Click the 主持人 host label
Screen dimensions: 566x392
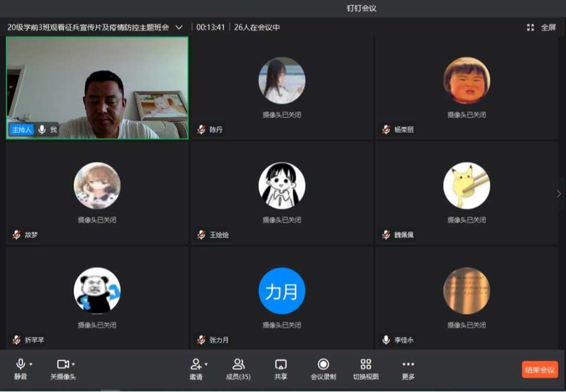pos(21,129)
